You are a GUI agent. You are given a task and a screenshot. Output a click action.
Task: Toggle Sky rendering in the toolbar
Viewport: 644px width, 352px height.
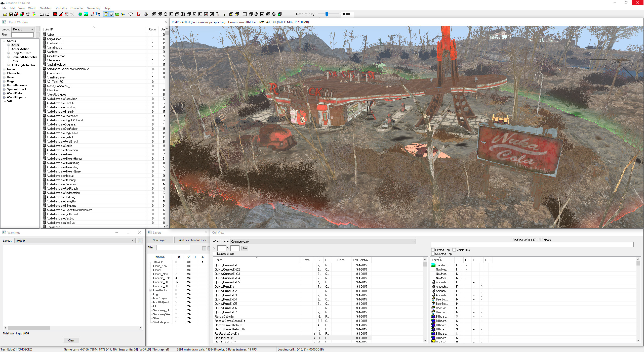click(111, 14)
